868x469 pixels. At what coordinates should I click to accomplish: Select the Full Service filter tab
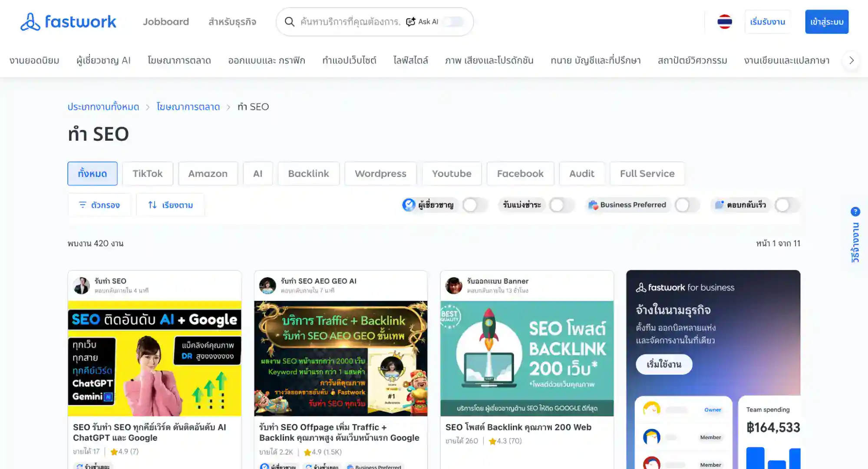[x=647, y=174]
